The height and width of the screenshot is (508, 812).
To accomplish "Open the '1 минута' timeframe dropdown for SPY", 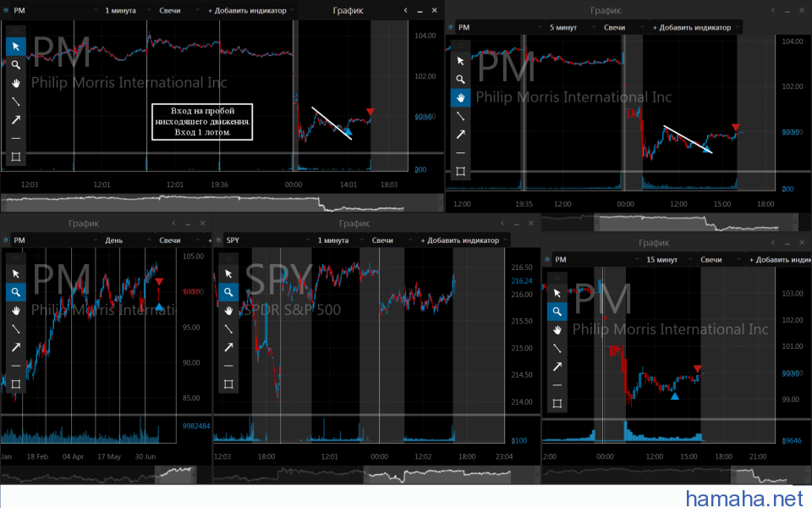I will (339, 240).
